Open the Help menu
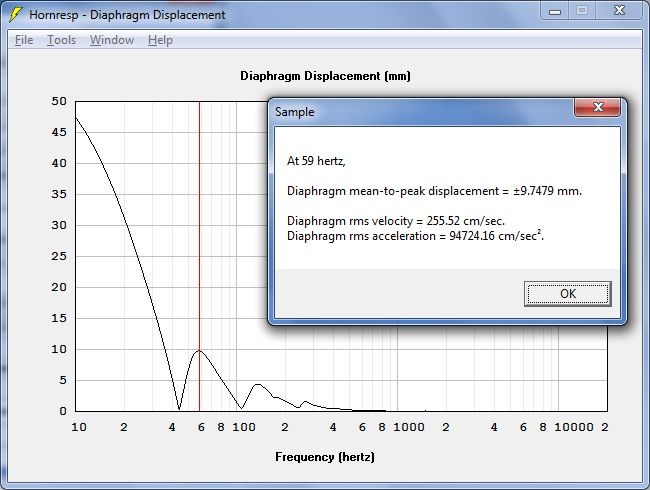 click(x=160, y=40)
